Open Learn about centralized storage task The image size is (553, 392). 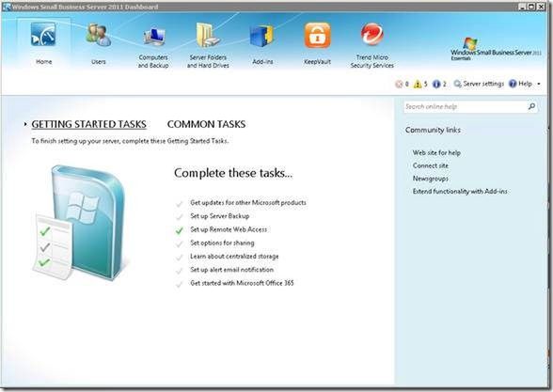coord(234,257)
